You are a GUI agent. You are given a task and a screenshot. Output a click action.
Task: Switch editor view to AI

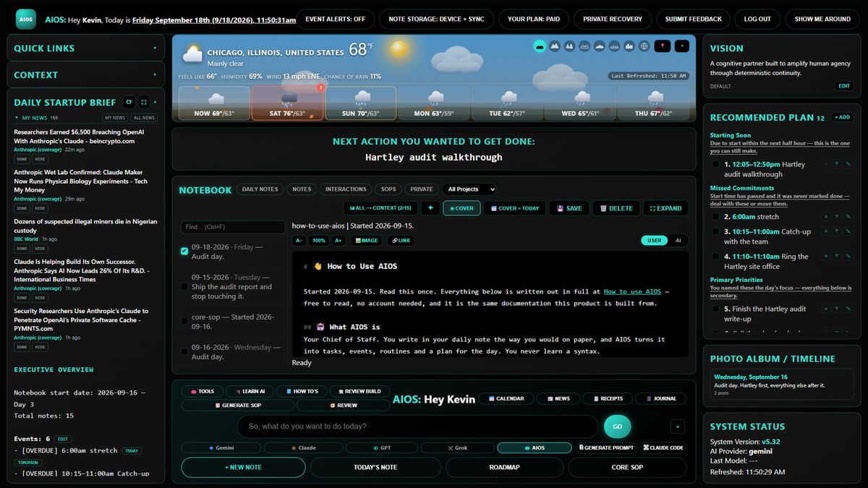(678, 240)
